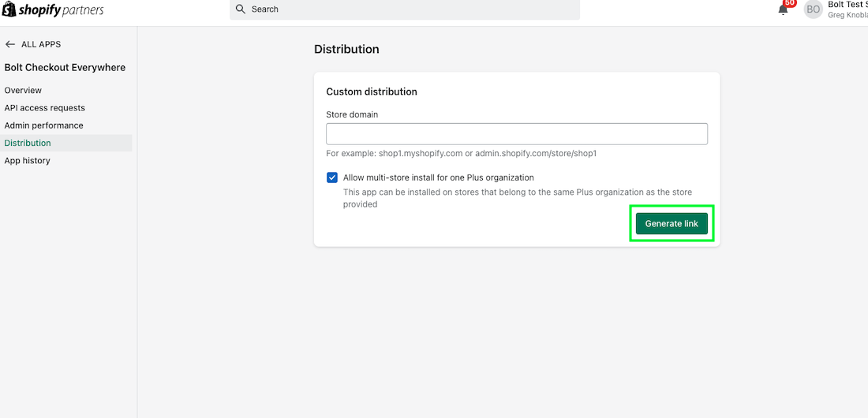Open the BO account avatar
The width and height of the screenshot is (868, 418).
click(x=813, y=9)
